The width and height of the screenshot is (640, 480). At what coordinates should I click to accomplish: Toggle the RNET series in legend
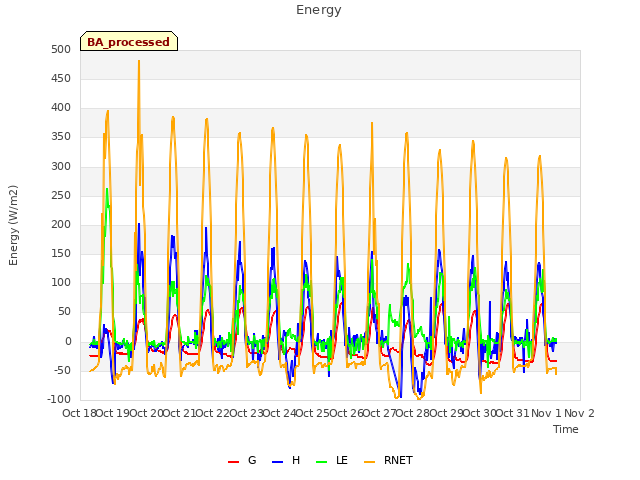[x=388, y=460]
